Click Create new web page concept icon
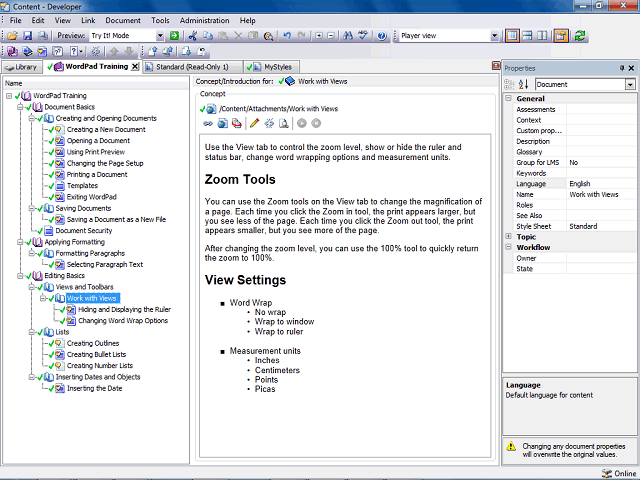The height and width of the screenshot is (480, 640). tap(222, 123)
